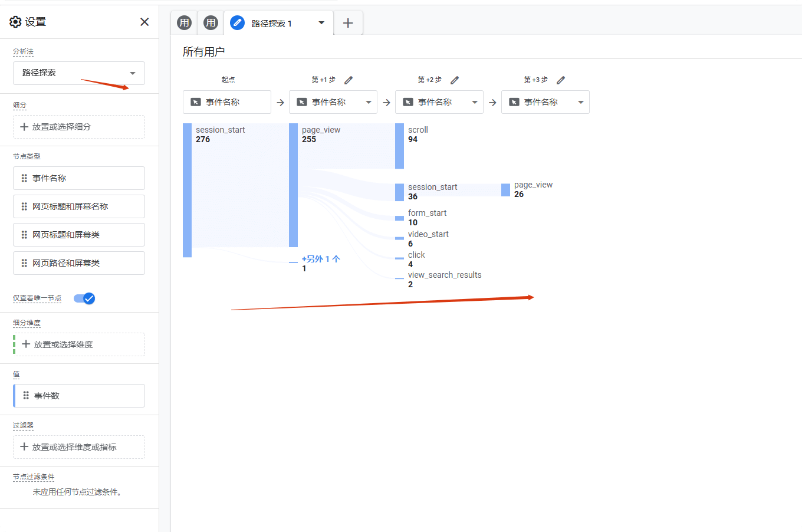Add breakdown via 放置或选择维度

point(80,344)
